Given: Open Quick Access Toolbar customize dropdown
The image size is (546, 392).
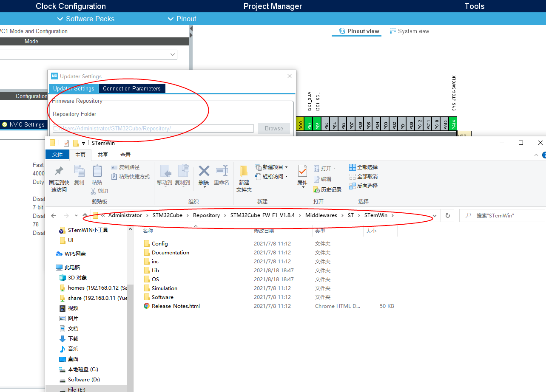Looking at the screenshot, I should pos(84,144).
